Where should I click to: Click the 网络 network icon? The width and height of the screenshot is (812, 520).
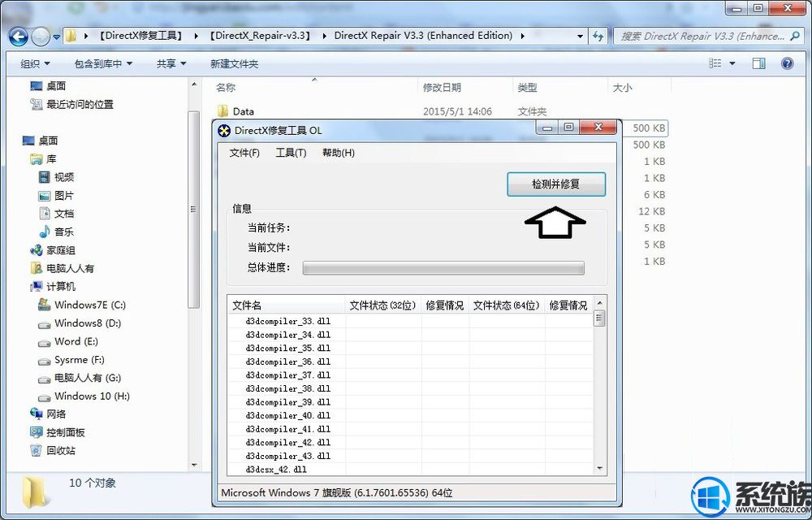37,414
